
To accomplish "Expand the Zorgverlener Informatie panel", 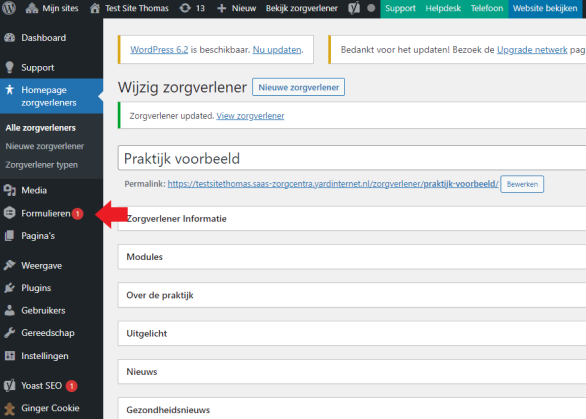I will tap(352, 219).
